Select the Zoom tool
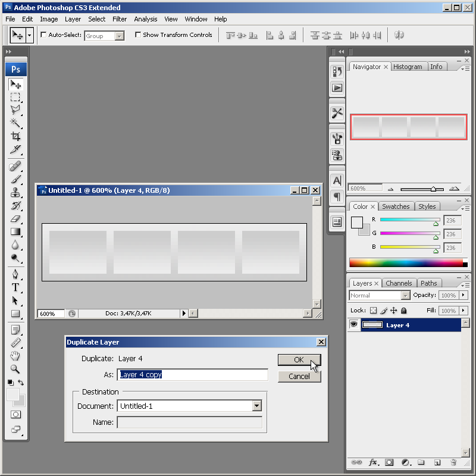Viewport: 476px width, 476px height. pos(15,369)
